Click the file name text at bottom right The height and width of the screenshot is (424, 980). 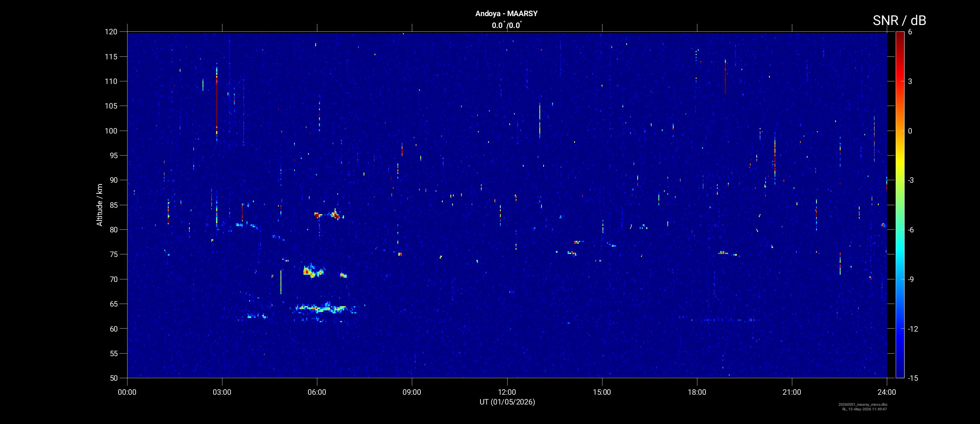click(863, 405)
